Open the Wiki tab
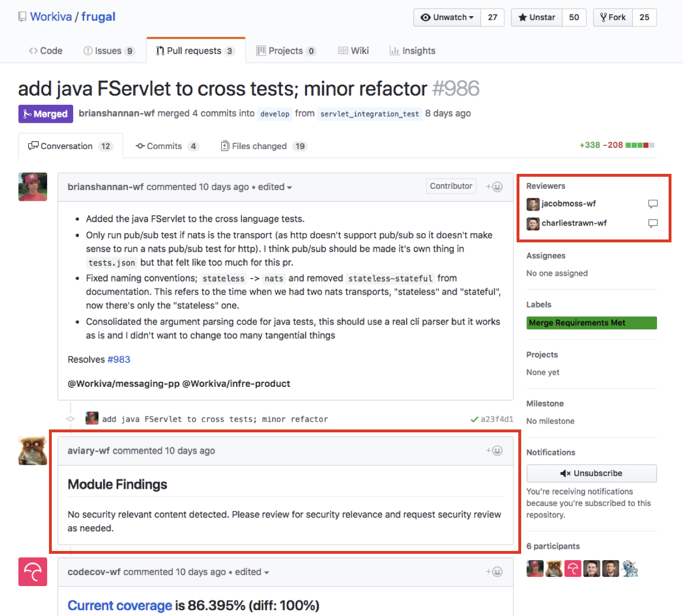The height and width of the screenshot is (616, 683). (x=354, y=51)
